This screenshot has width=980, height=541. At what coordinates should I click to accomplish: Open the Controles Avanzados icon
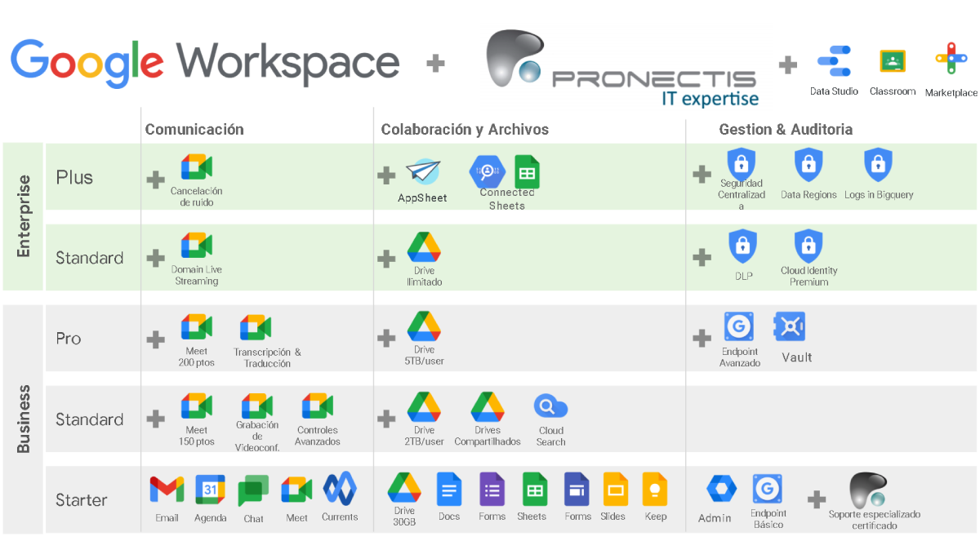(x=318, y=406)
